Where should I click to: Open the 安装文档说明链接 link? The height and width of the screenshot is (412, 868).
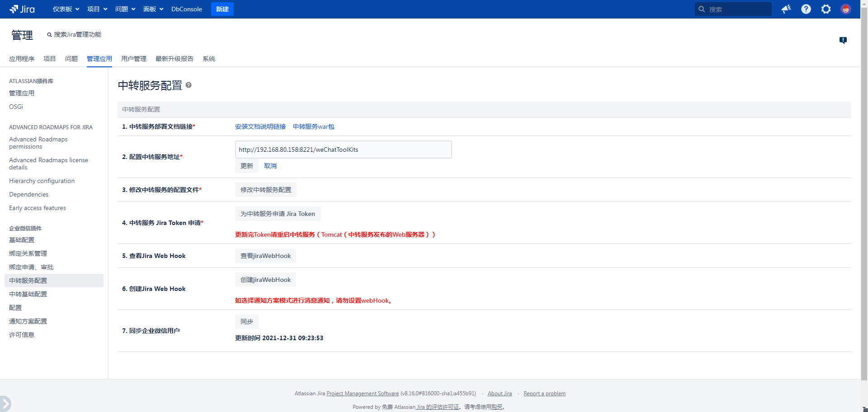pos(260,126)
